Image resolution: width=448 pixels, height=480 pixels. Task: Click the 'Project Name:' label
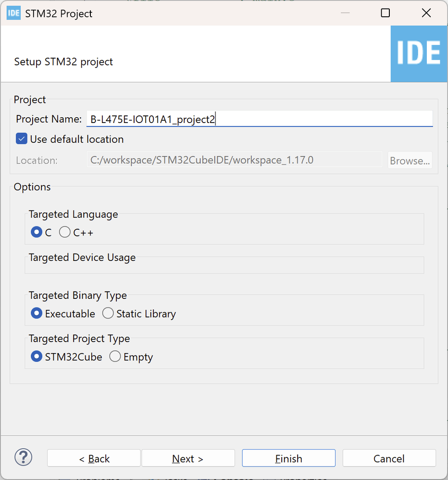(x=49, y=119)
